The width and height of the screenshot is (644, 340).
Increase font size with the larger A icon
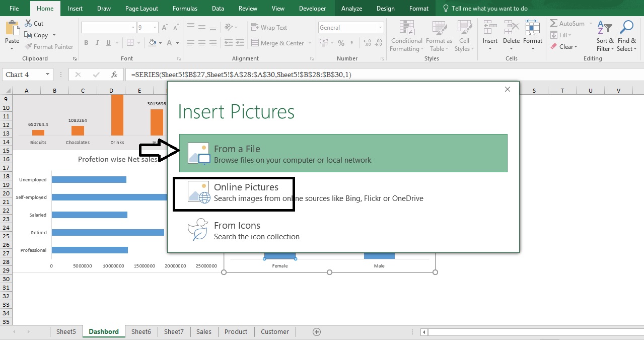[x=166, y=28]
